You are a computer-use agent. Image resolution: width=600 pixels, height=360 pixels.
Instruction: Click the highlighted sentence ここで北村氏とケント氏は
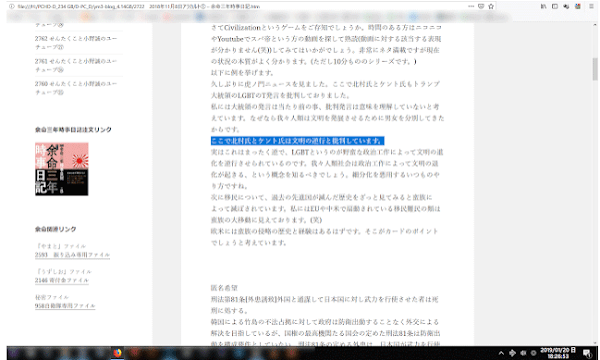(297, 141)
